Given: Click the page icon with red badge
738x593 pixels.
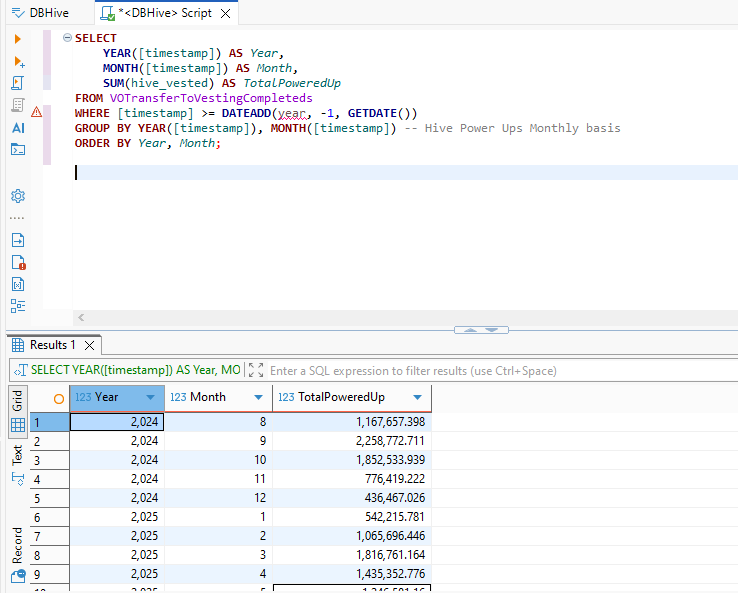Looking at the screenshot, I should (x=18, y=262).
